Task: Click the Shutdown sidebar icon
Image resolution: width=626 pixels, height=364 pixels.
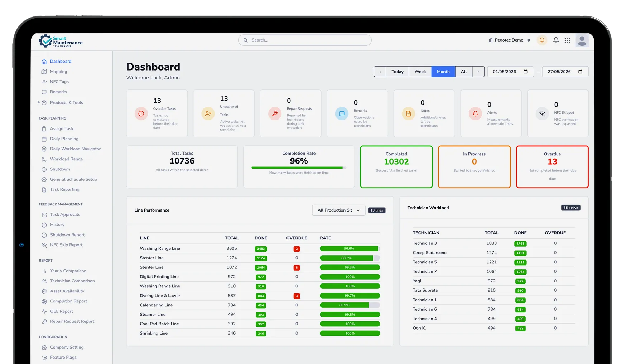Action: (x=44, y=169)
